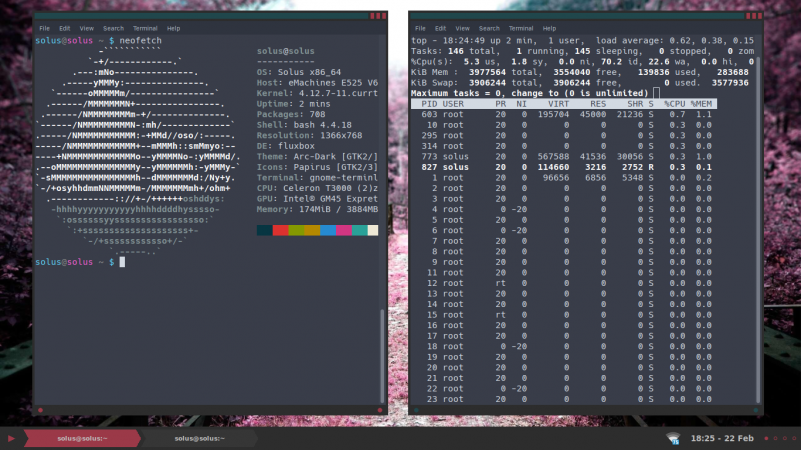Switch to the second solus@solus taskbar entry
Viewport: 801px width, 450px height.
click(x=199, y=438)
